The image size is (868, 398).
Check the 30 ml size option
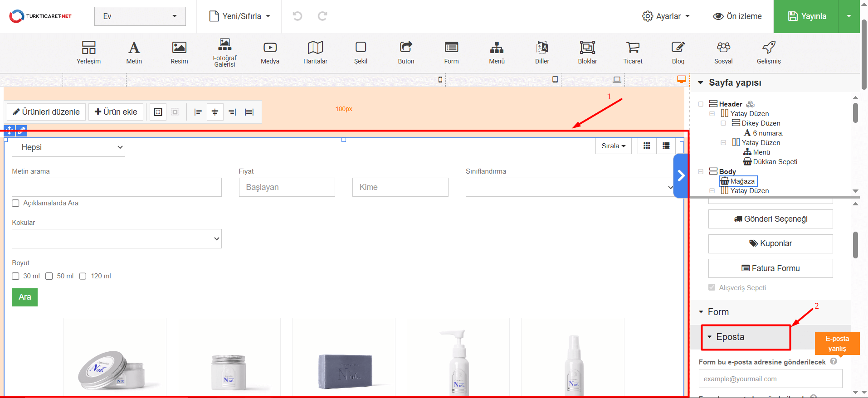click(16, 276)
